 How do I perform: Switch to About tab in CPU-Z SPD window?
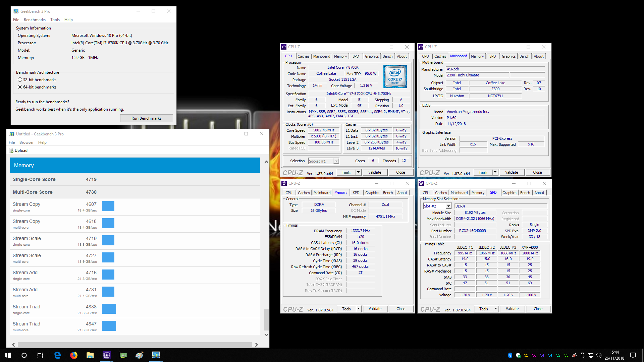tap(539, 193)
